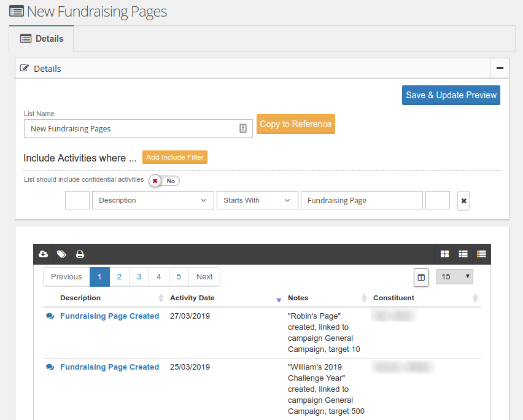
Task: Open the page size dropdown showing 15
Action: click(454, 277)
